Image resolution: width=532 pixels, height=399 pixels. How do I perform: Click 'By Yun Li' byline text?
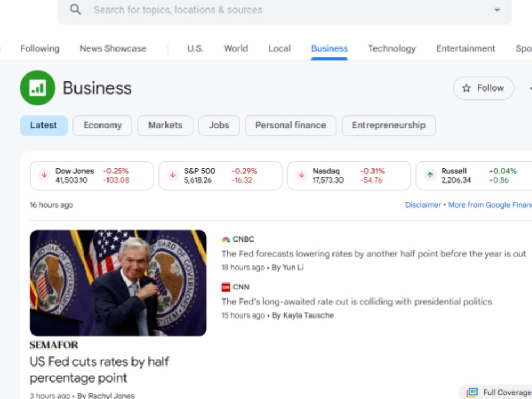[x=287, y=268]
